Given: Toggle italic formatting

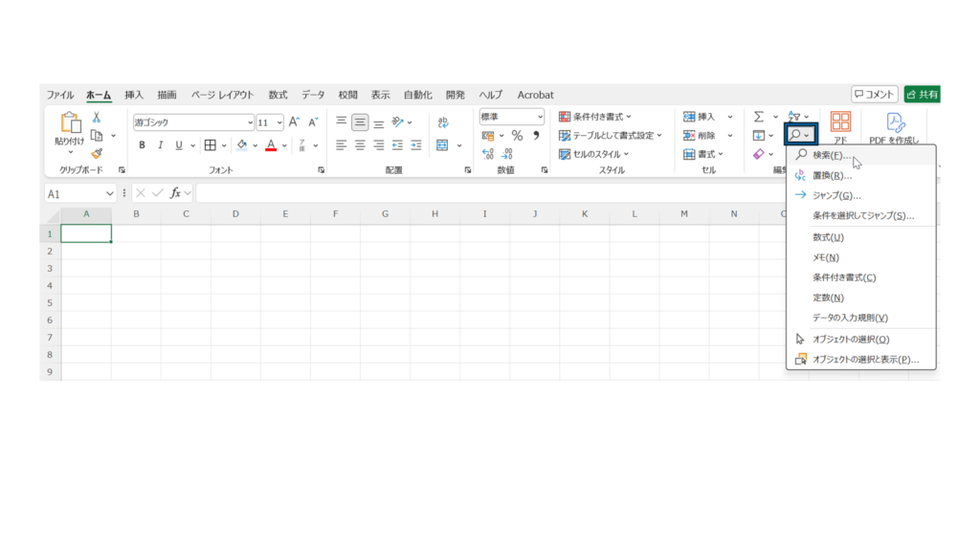Looking at the screenshot, I should [161, 145].
